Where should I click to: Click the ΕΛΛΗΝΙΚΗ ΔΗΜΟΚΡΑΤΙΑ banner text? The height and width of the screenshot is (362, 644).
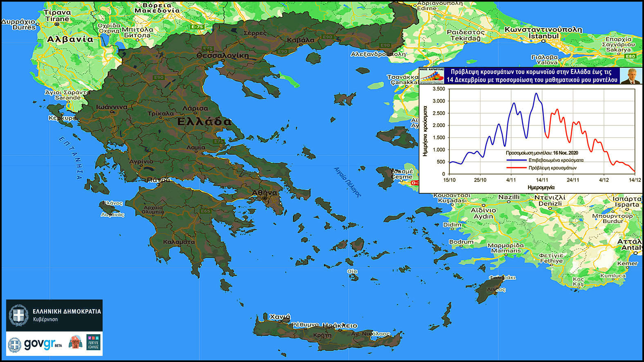coord(67,311)
